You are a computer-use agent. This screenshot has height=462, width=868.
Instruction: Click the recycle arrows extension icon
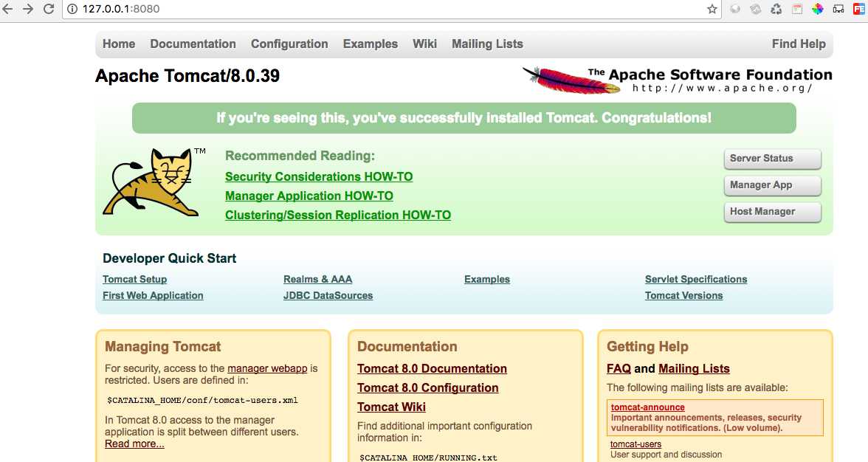point(776,9)
